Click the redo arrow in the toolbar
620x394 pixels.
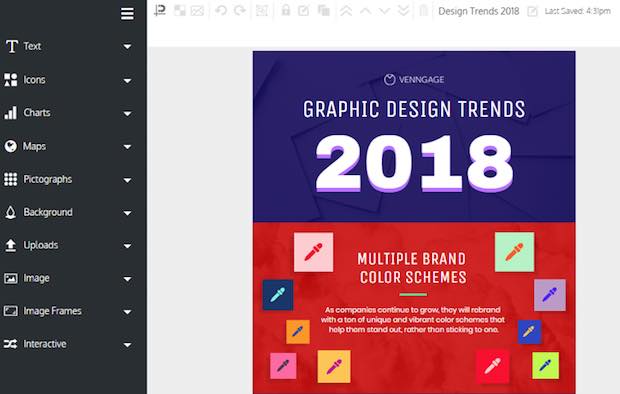tap(240, 10)
